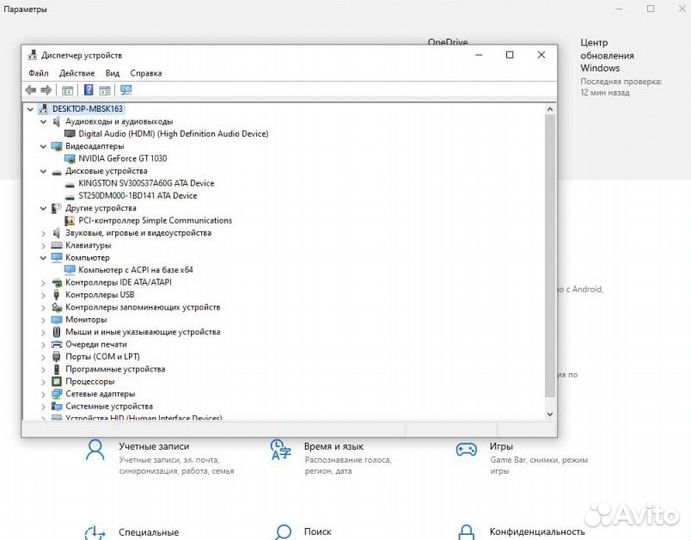Click the NVIDIA GeForce GT 1030 device icon
Screen dimensions: 691x540
(x=69, y=158)
